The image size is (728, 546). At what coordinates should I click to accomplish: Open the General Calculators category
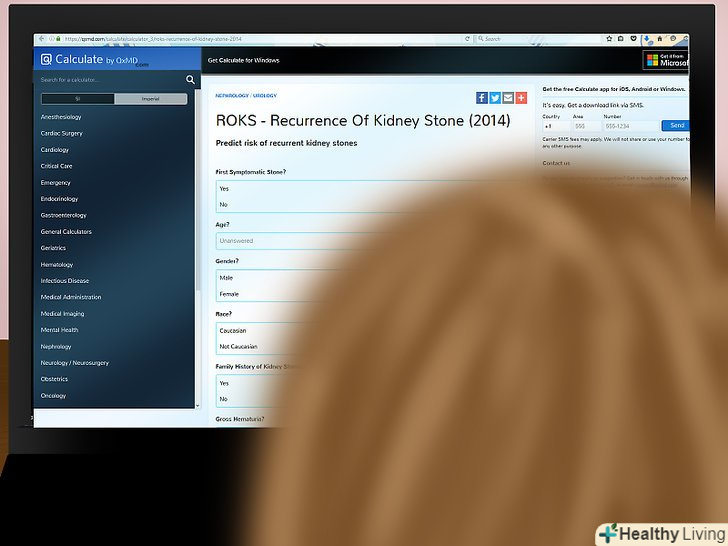point(66,231)
